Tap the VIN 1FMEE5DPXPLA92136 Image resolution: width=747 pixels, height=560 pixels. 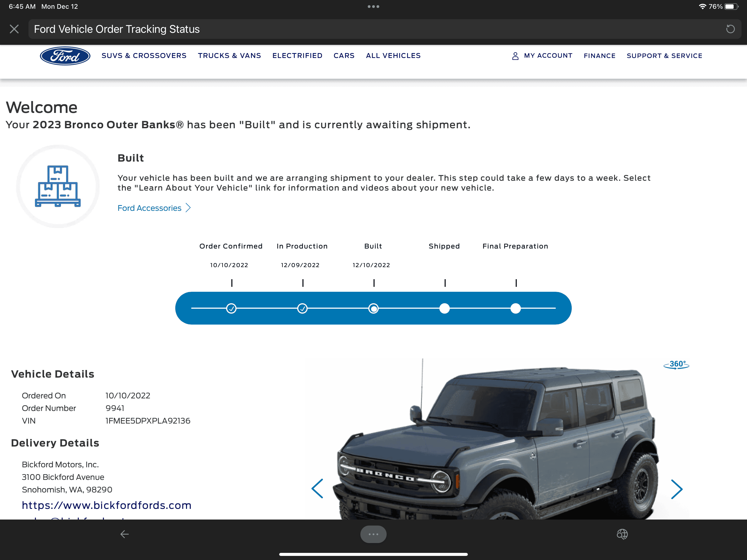tap(148, 421)
